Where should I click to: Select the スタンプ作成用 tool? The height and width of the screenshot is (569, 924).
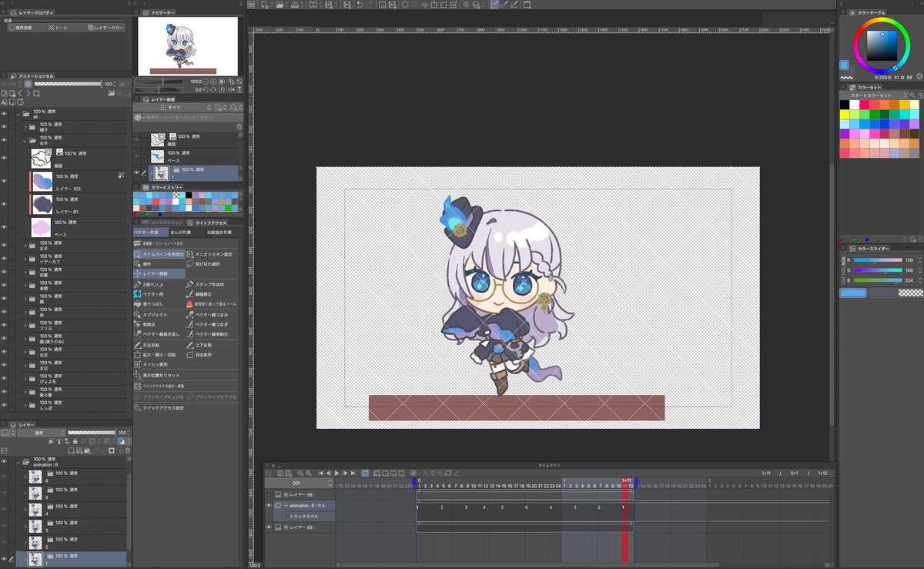(210, 284)
